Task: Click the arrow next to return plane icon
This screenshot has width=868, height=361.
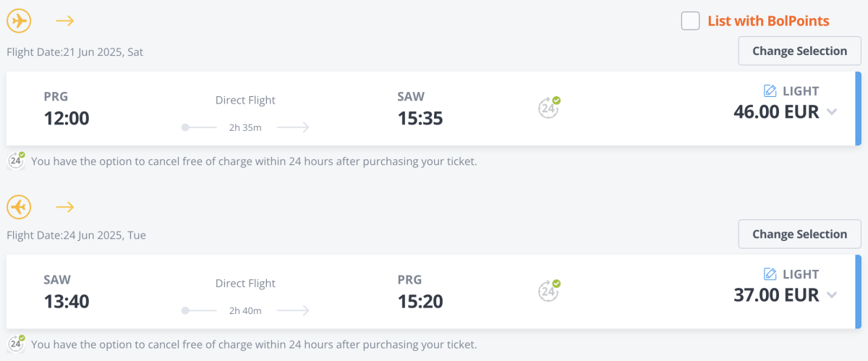Action: point(65,208)
